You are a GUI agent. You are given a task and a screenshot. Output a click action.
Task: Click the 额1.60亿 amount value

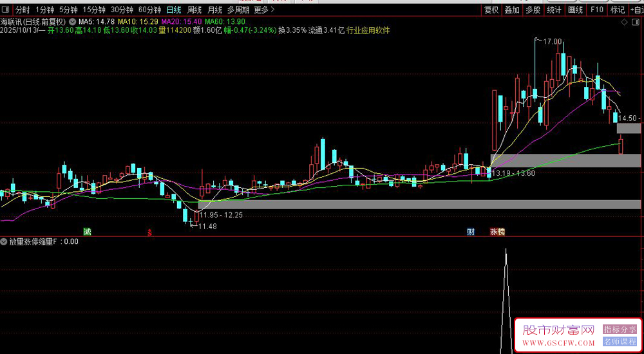coord(208,30)
